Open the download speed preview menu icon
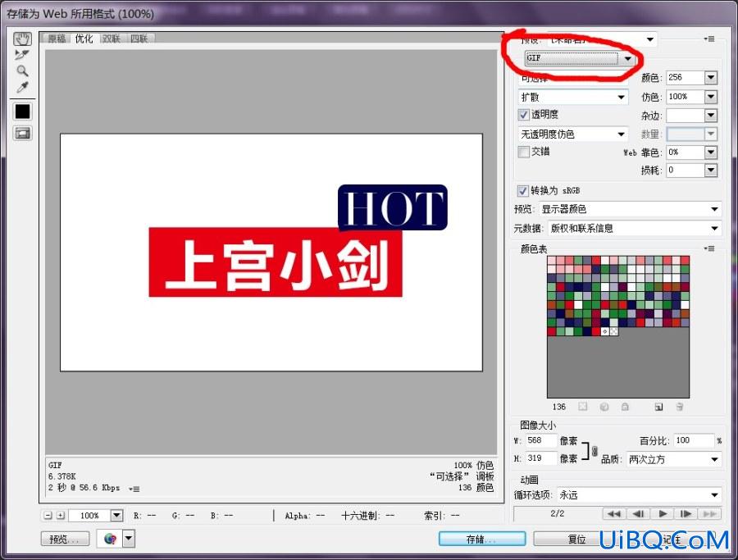 point(134,489)
